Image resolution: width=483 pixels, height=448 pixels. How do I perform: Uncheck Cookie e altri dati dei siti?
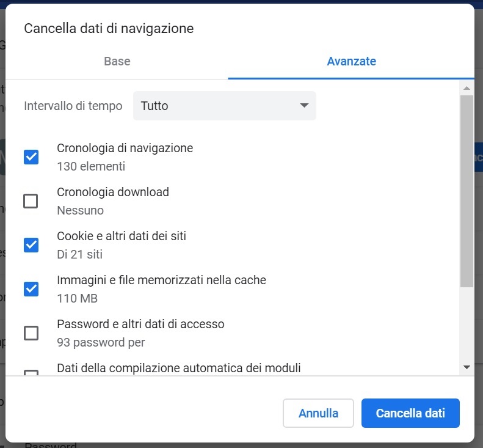(x=31, y=245)
